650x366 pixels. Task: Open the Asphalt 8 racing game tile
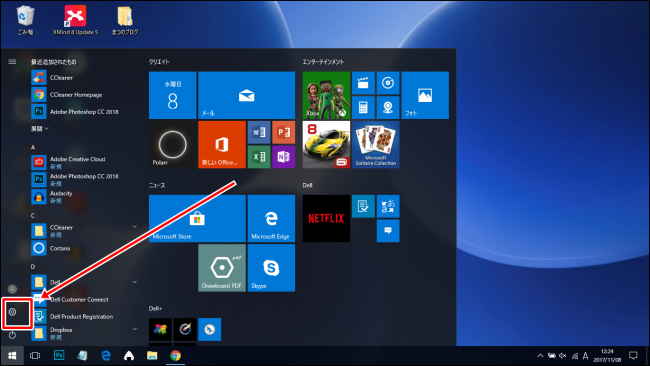(x=326, y=145)
